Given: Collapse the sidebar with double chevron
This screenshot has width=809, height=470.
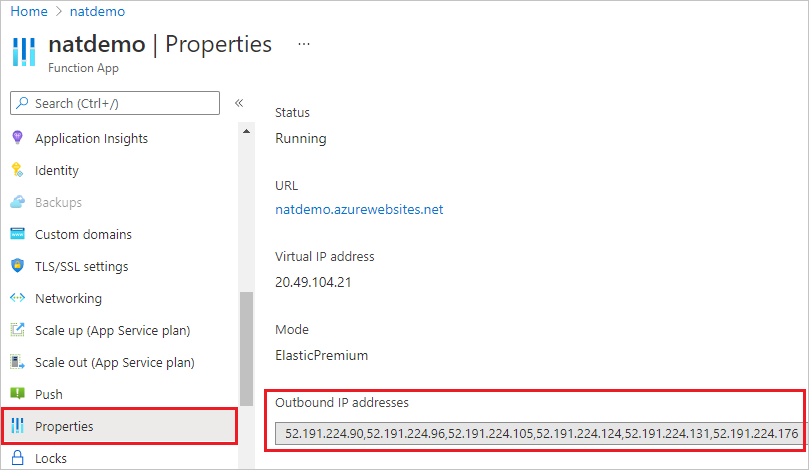Looking at the screenshot, I should coord(239,103).
